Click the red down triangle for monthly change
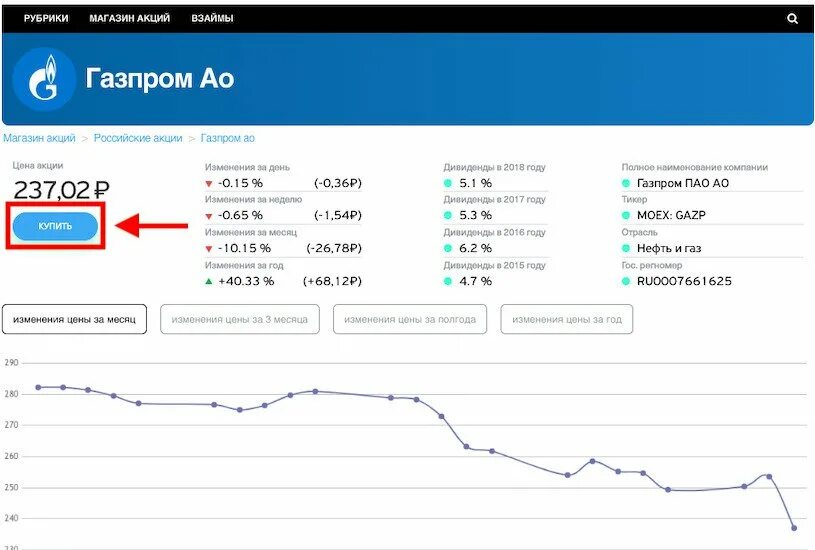This screenshot has height=550, width=815. pyautogui.click(x=208, y=249)
